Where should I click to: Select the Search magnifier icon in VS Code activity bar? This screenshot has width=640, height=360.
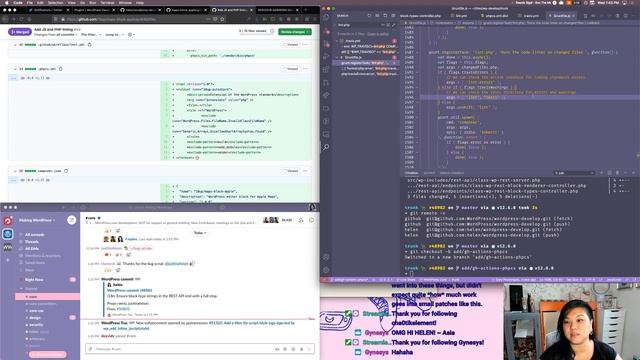pyautogui.click(x=326, y=147)
